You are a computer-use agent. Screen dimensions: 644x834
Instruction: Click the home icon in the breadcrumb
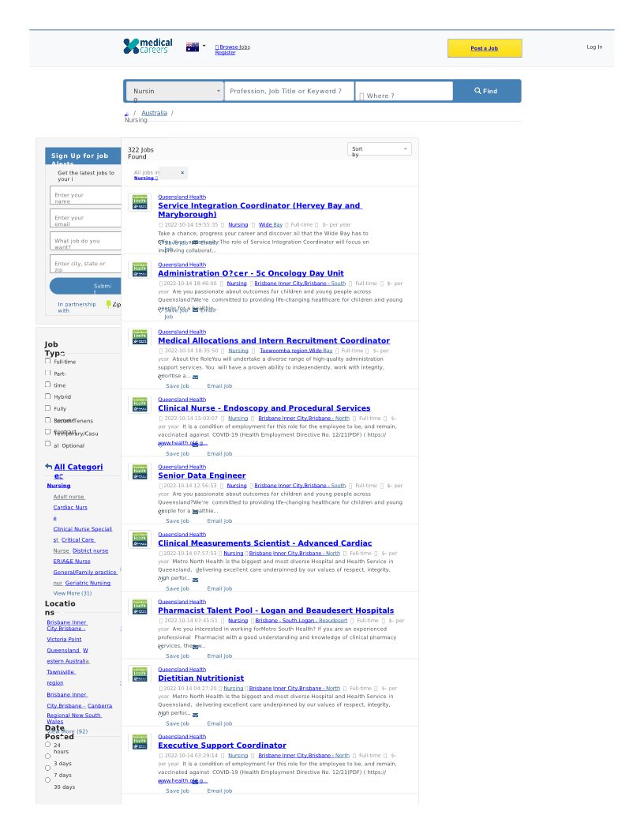126,114
